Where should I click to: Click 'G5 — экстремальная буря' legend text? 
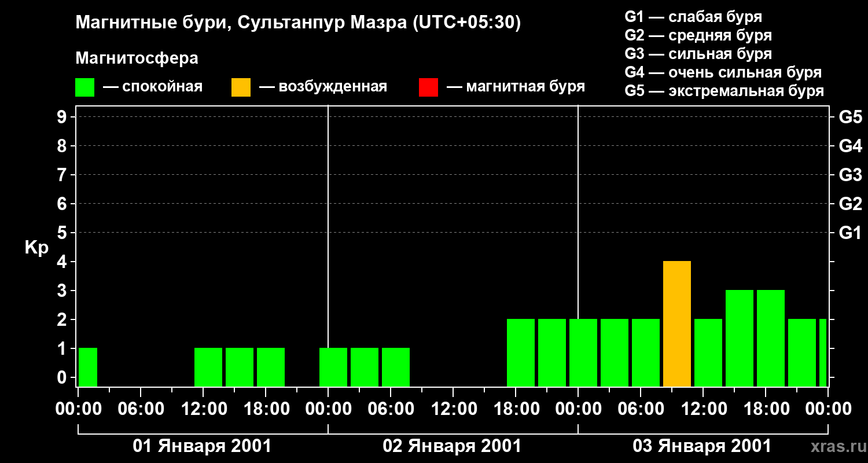724,91
